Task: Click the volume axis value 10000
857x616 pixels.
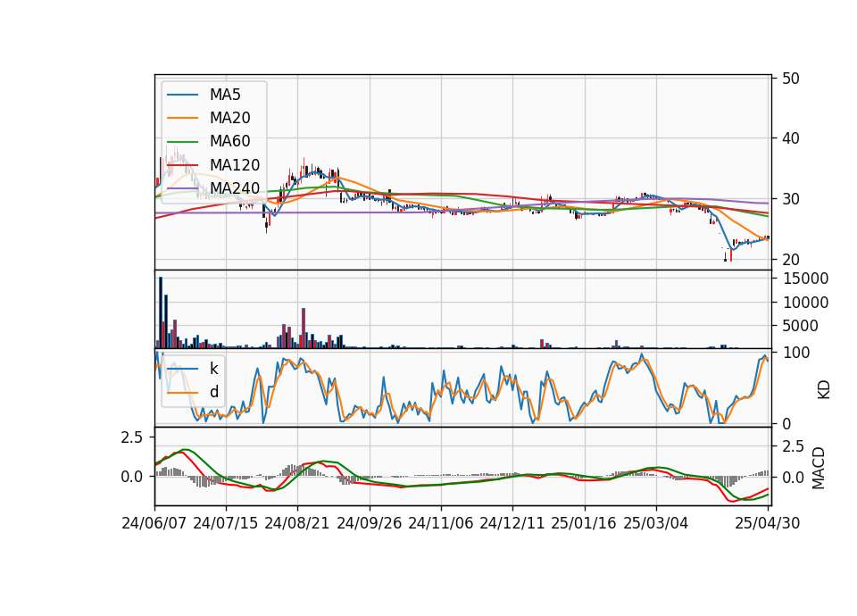Action: [x=805, y=303]
